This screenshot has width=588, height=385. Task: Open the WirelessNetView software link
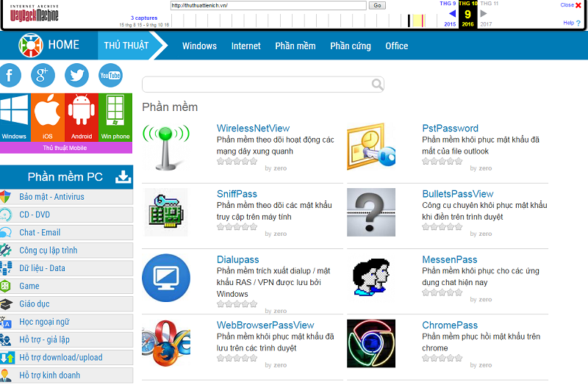254,129
